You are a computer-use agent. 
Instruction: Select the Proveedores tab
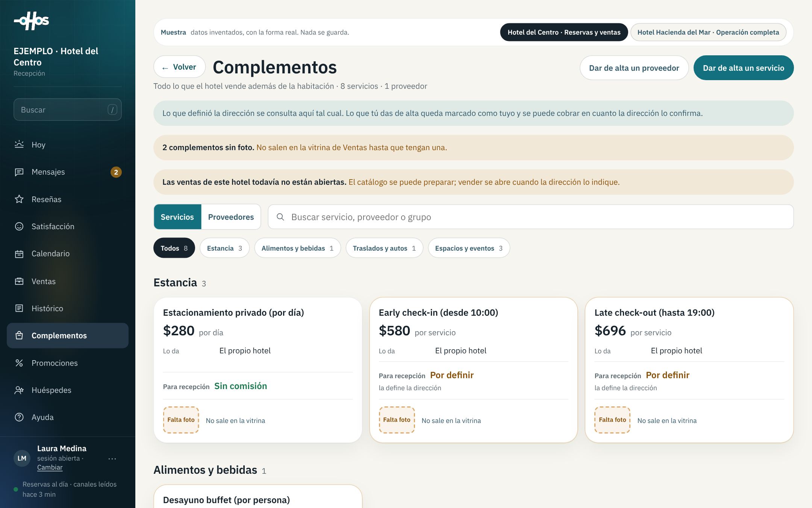pyautogui.click(x=231, y=217)
